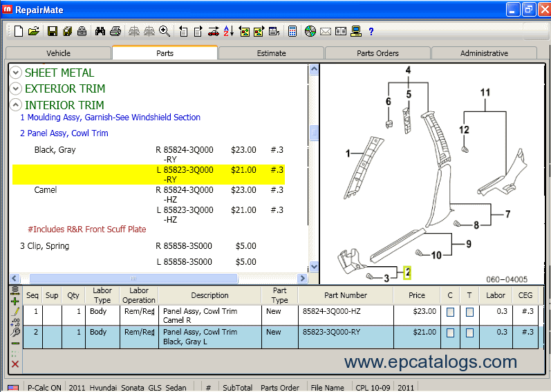The image size is (551, 392).
Task: Open help with the blue question mark
Action: click(x=371, y=32)
